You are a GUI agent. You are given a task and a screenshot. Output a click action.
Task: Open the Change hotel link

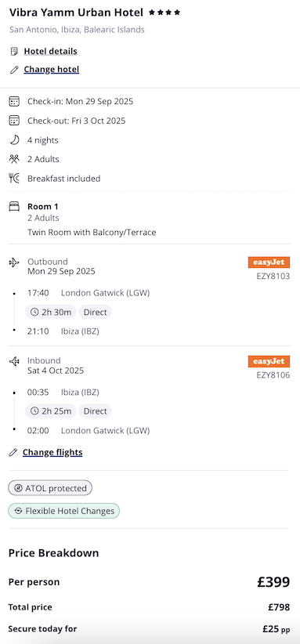[x=51, y=70]
